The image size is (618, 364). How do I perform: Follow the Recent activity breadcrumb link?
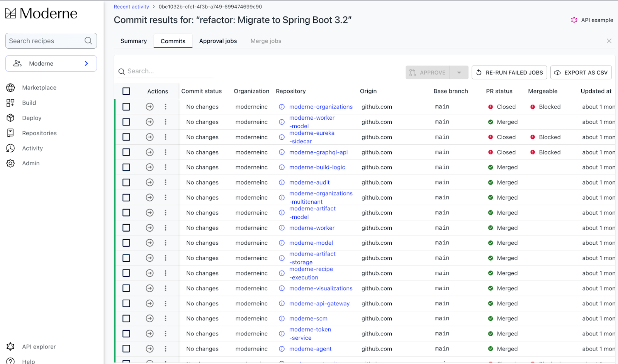(x=131, y=7)
